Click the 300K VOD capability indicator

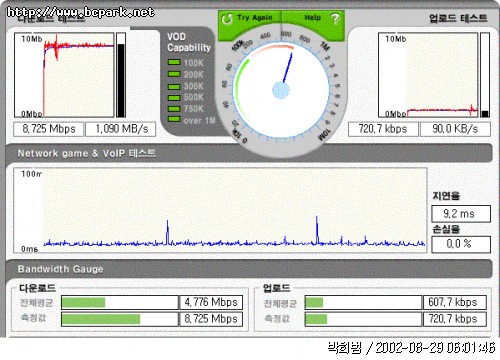tap(174, 87)
